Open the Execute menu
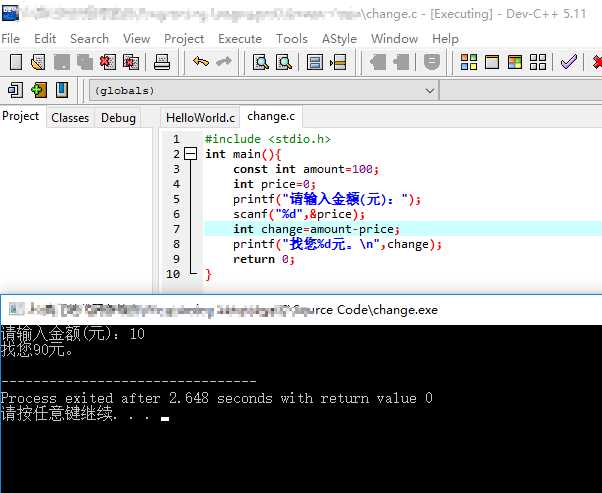Viewport: 602px width, 493px height. tap(240, 39)
